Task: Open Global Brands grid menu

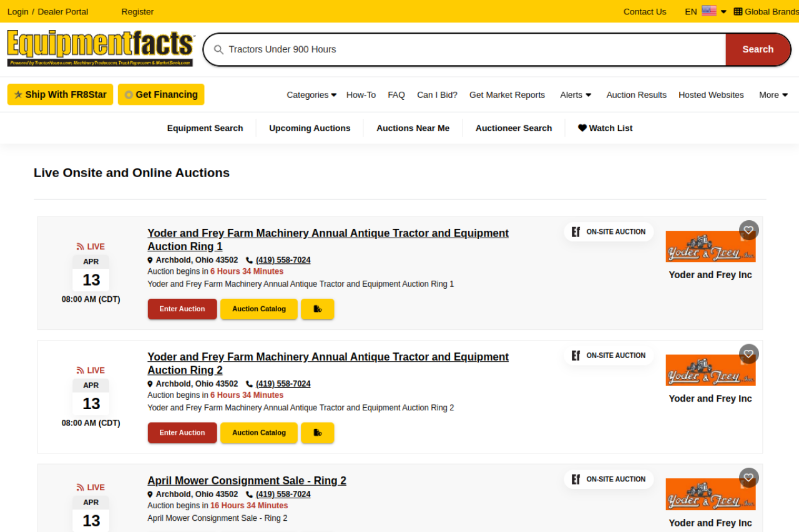Action: [765, 11]
